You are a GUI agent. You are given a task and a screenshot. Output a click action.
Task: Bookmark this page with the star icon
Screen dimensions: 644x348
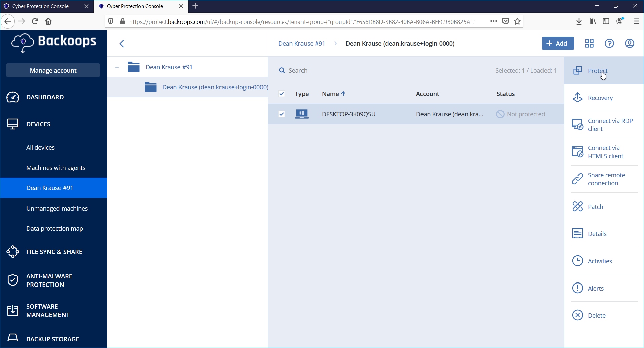(517, 21)
